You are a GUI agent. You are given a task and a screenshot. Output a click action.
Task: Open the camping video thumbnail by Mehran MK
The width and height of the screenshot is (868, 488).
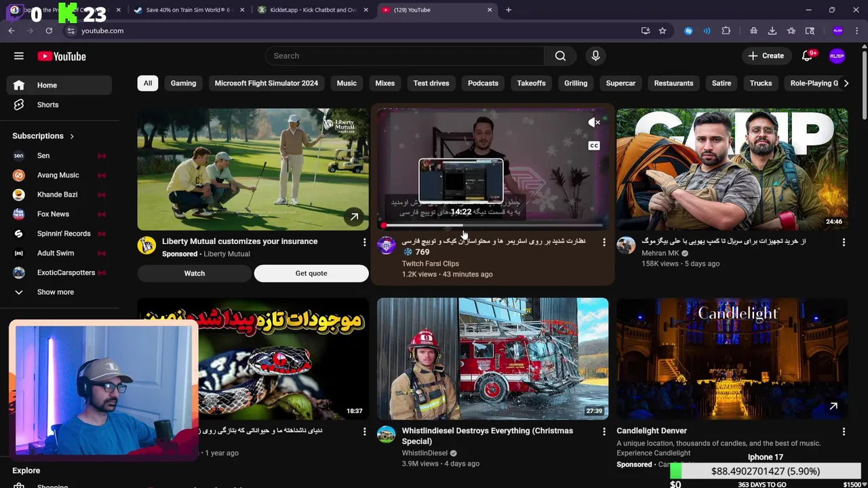pyautogui.click(x=732, y=169)
